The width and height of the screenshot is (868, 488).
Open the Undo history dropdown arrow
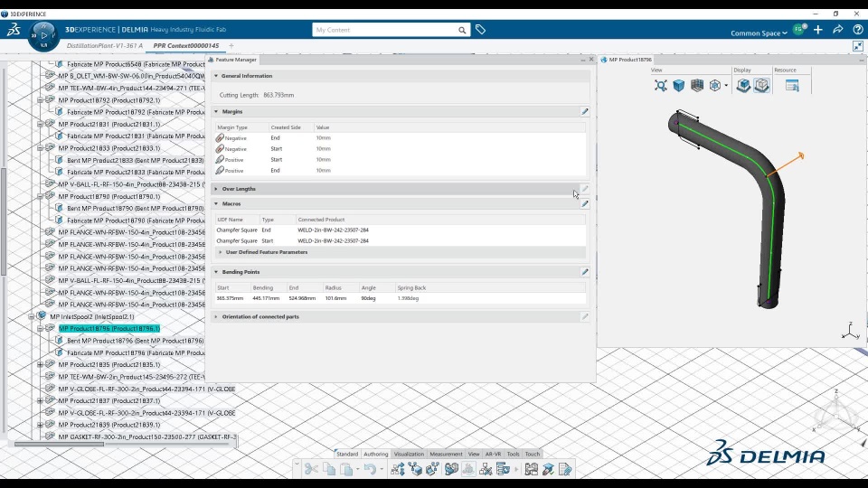coord(381,470)
